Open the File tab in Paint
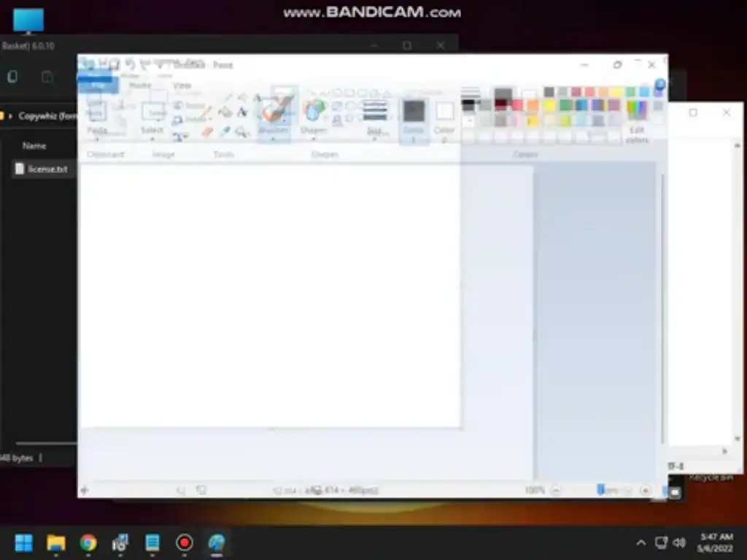This screenshot has width=747, height=560. coord(98,85)
